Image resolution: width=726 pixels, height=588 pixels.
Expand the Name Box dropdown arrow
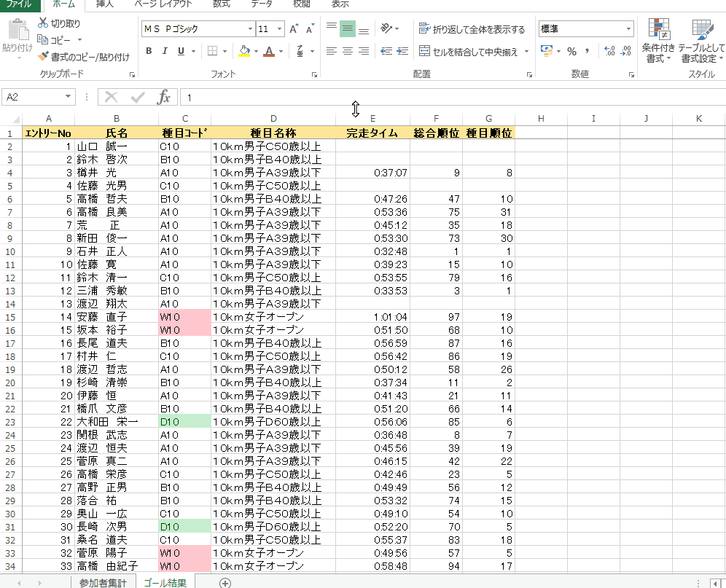(68, 97)
